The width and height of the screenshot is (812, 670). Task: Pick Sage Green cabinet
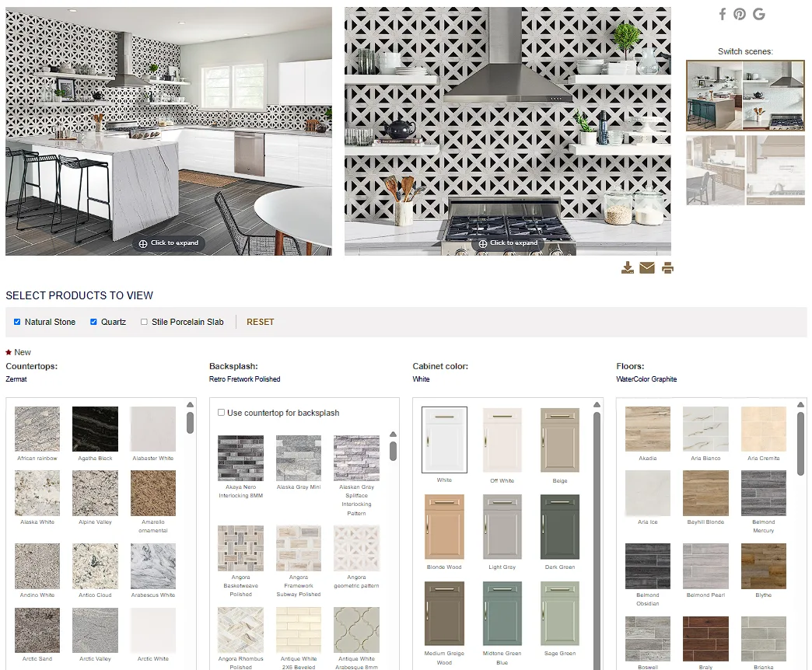560,613
